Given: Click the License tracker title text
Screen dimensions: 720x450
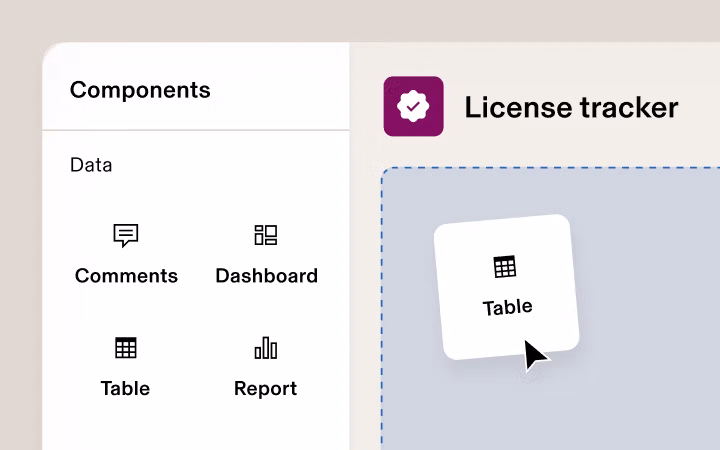Looking at the screenshot, I should click(x=571, y=107).
